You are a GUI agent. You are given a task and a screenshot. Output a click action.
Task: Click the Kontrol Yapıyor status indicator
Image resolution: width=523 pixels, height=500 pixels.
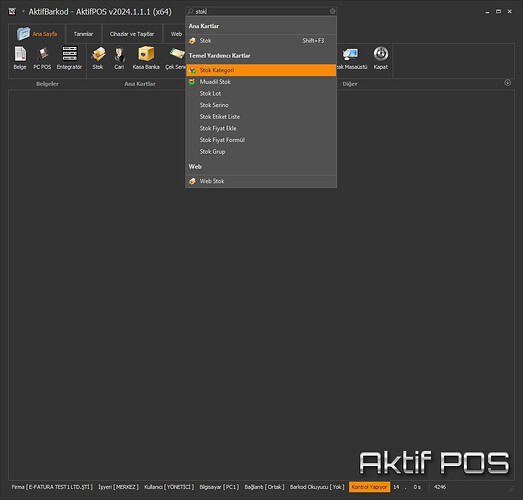tap(369, 487)
